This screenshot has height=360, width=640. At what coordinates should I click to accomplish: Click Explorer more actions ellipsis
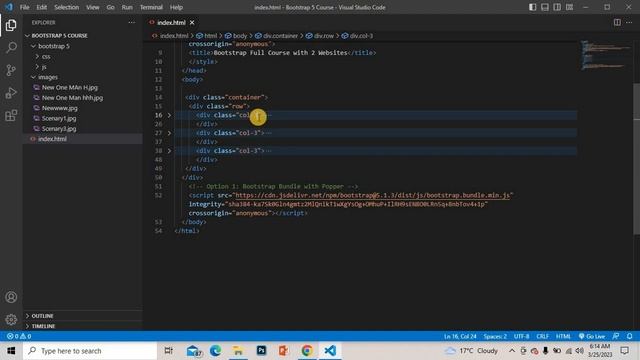131,22
